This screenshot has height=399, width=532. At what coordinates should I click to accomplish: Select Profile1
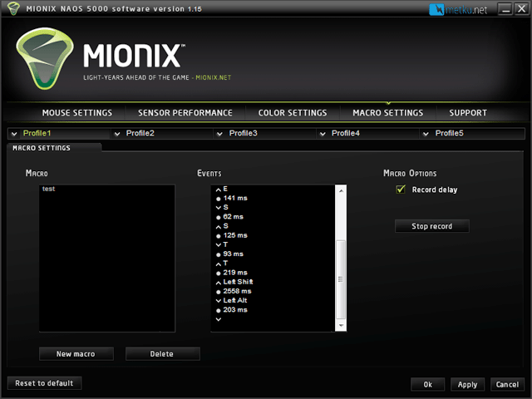[x=37, y=133]
